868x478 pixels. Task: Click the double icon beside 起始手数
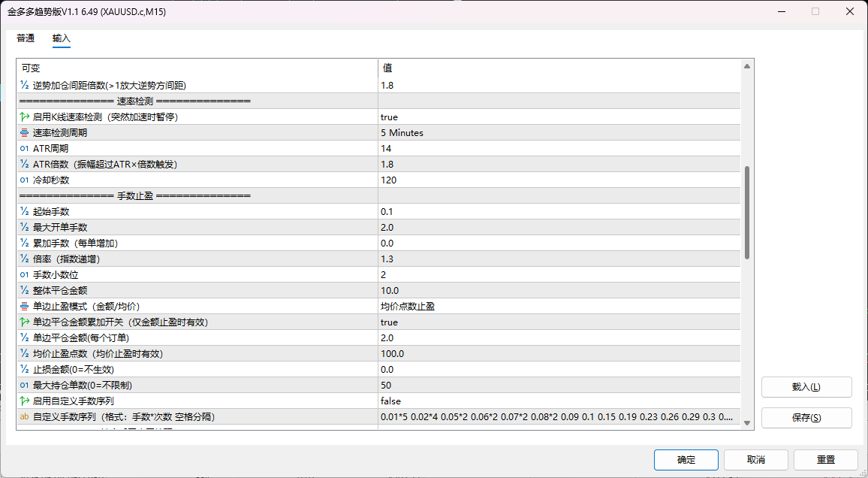point(24,212)
